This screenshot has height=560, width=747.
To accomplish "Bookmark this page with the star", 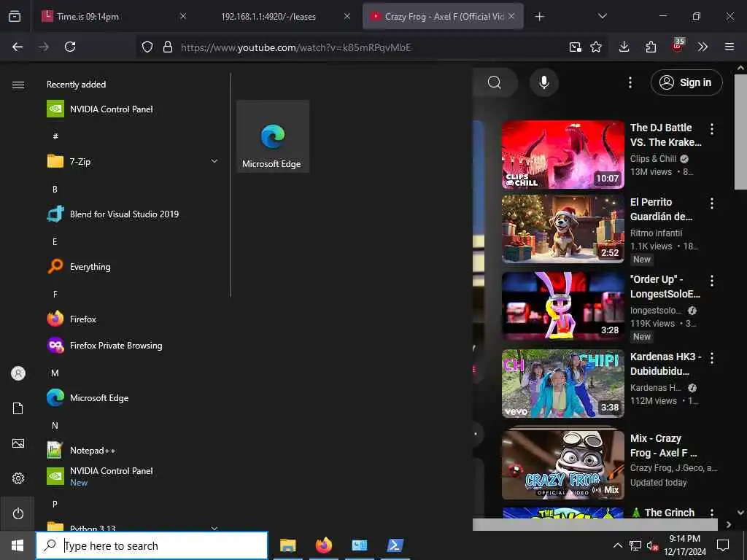I will coord(596,47).
